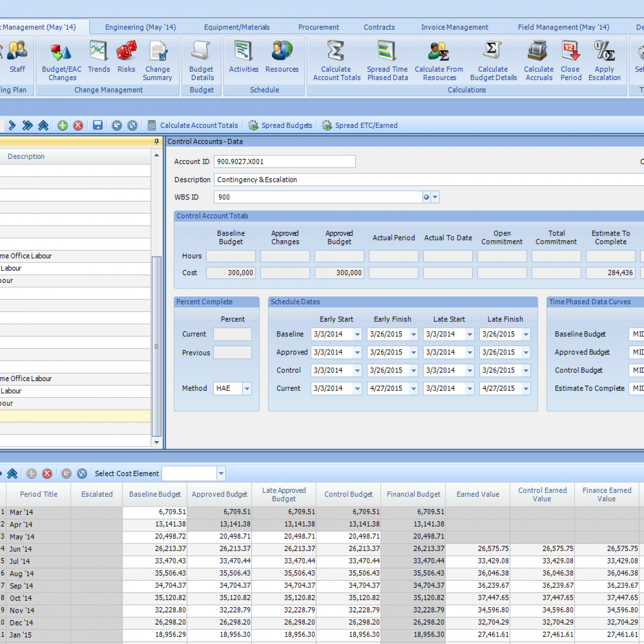The height and width of the screenshot is (644, 644).
Task: Click the undo icon in main toolbar
Action: coord(117,125)
